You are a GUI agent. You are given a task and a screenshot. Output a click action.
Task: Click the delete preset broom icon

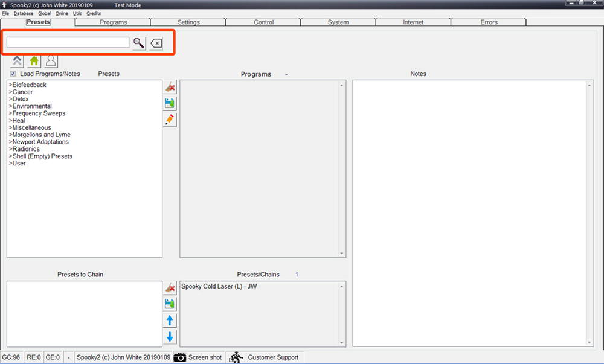coord(170,87)
